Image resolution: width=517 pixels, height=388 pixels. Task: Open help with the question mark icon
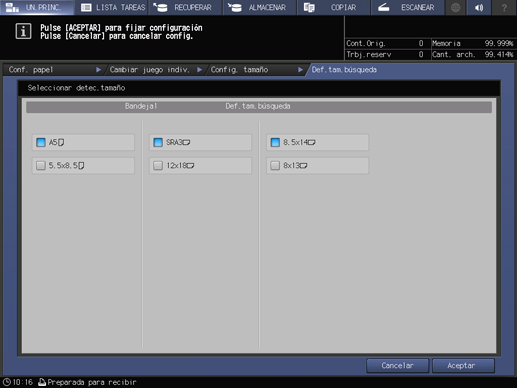(504, 7)
